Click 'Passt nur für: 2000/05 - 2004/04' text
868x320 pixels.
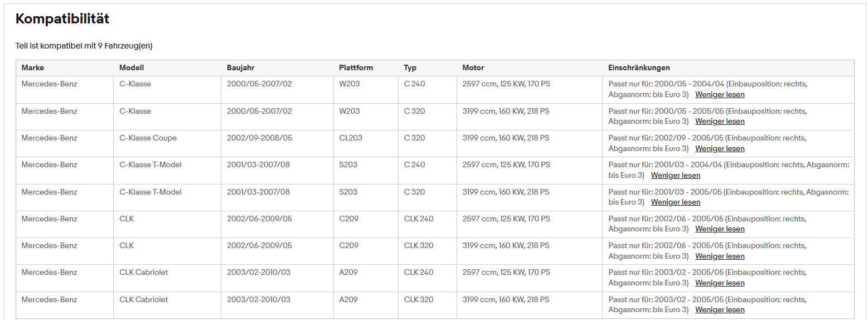click(x=665, y=84)
